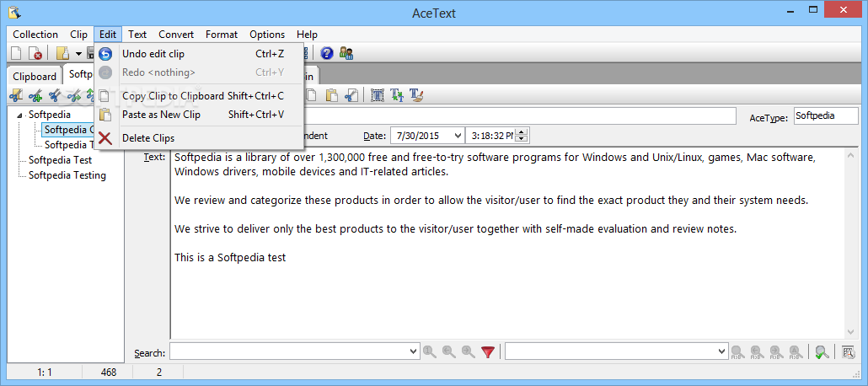
Task: Open the Options menu
Action: [x=267, y=35]
